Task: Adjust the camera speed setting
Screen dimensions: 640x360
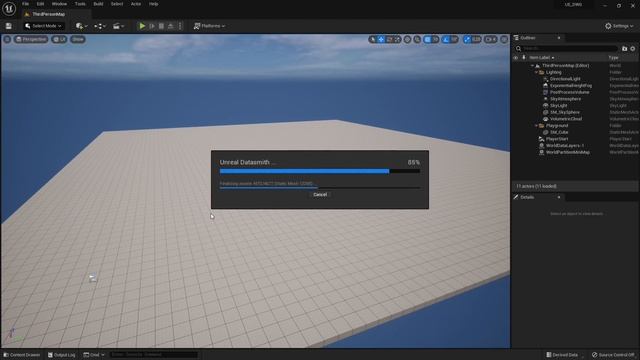Action: coord(491,39)
